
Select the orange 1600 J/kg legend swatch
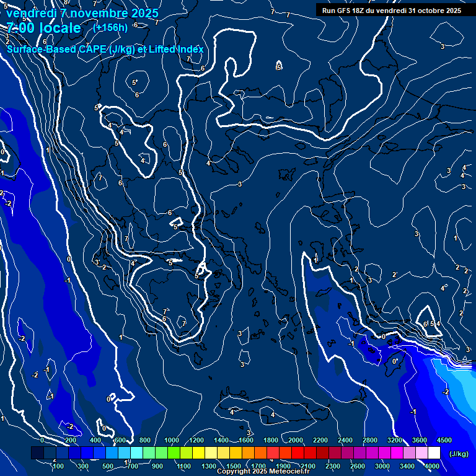point(248,454)
